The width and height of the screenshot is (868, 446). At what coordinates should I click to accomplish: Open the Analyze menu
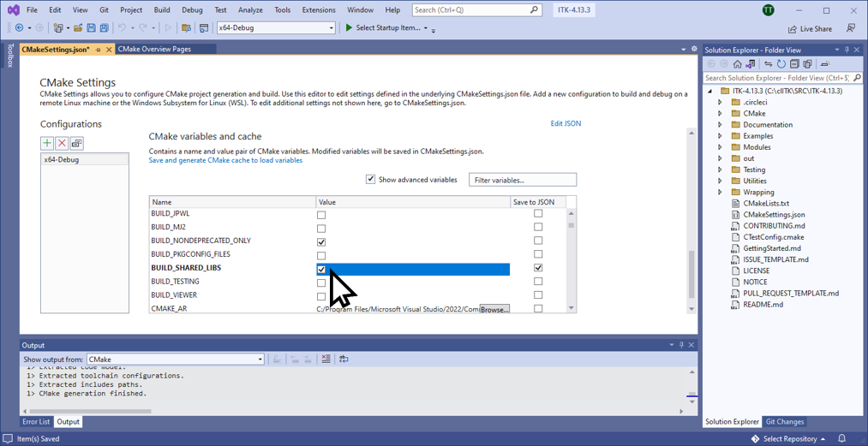click(250, 10)
